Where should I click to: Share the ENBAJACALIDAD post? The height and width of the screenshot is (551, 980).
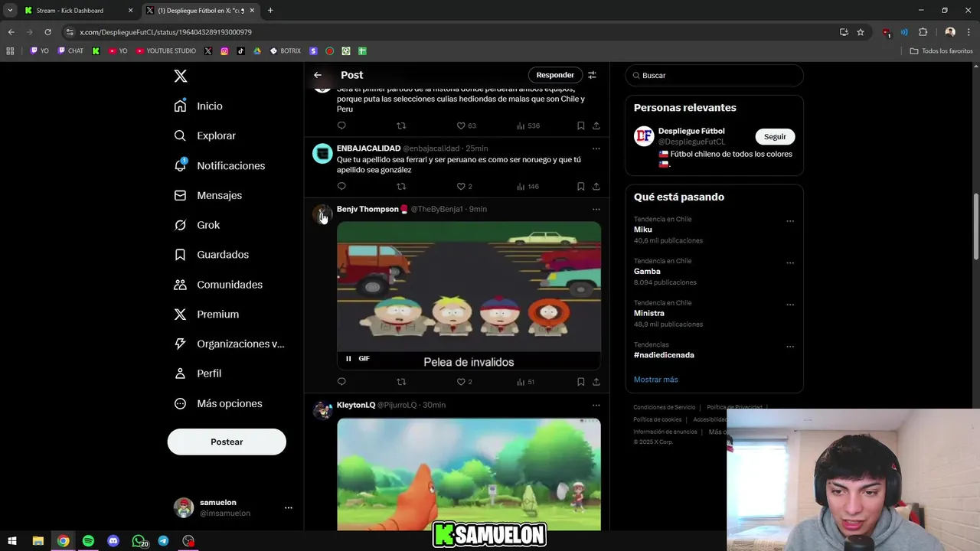[596, 186]
